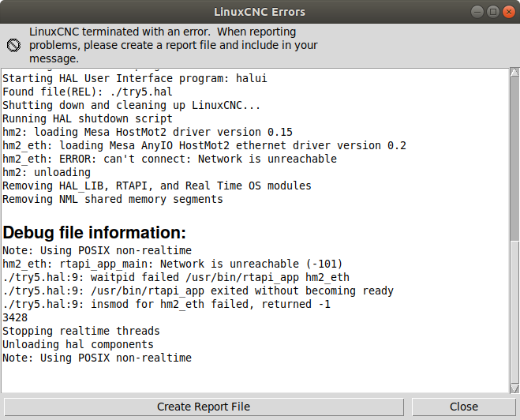The width and height of the screenshot is (520, 420).
Task: Click the error stop icon beside message
Action: (x=13, y=45)
